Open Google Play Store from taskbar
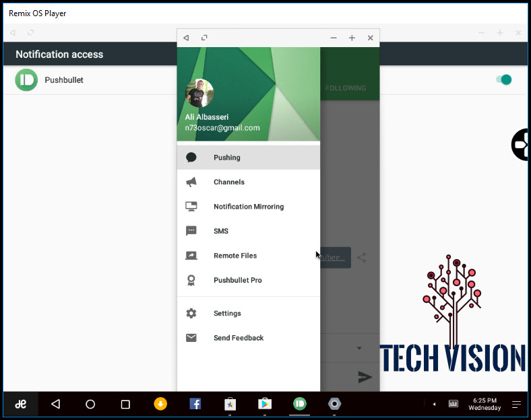531x420 pixels. point(265,404)
